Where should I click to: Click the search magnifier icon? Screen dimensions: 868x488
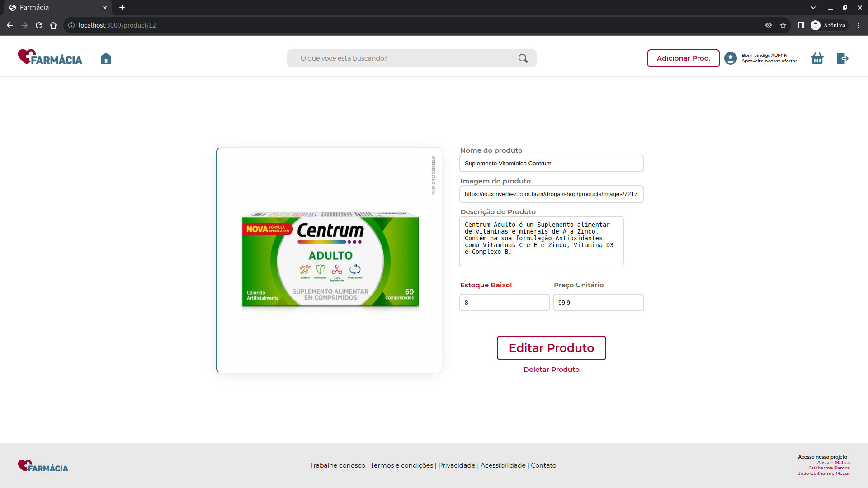pyautogui.click(x=523, y=58)
